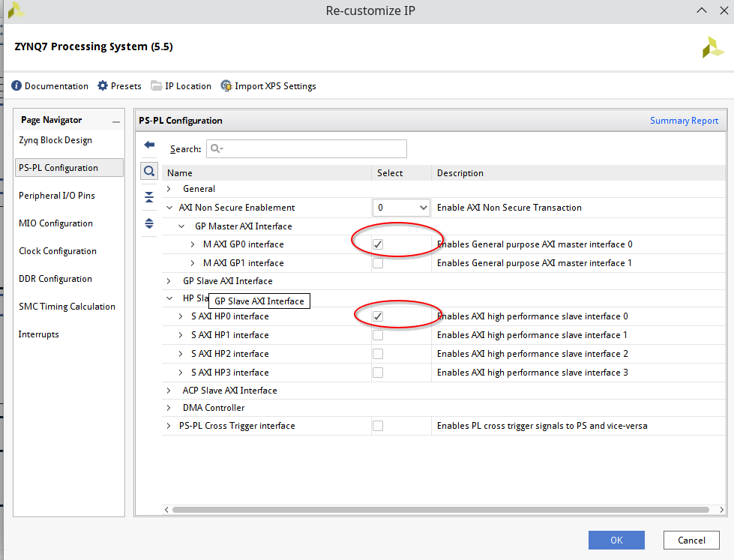Click the search field magnifier dropdown icon

[217, 148]
